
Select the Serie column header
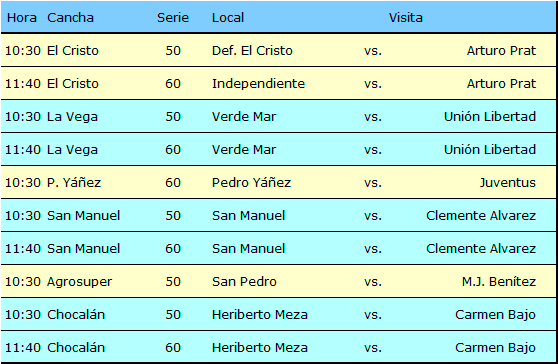173,17
